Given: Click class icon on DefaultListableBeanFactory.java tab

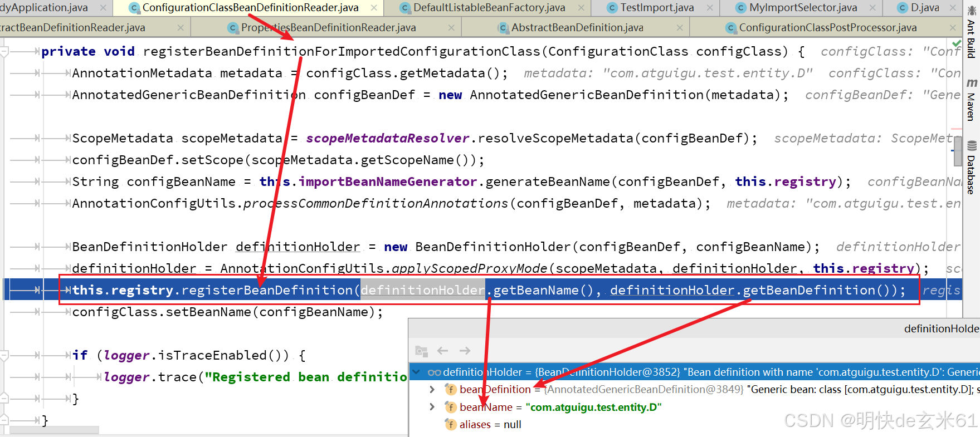Looking at the screenshot, I should pyautogui.click(x=406, y=8).
